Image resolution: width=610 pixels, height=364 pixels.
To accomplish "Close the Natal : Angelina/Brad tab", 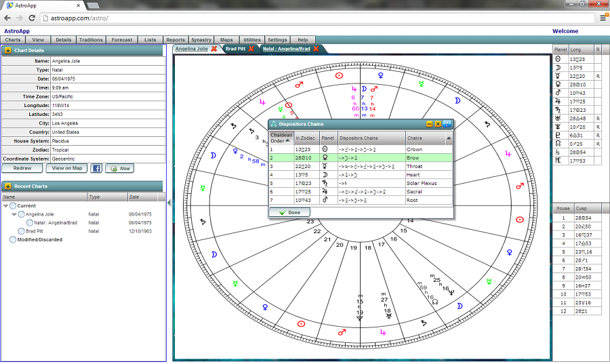I will click(316, 49).
